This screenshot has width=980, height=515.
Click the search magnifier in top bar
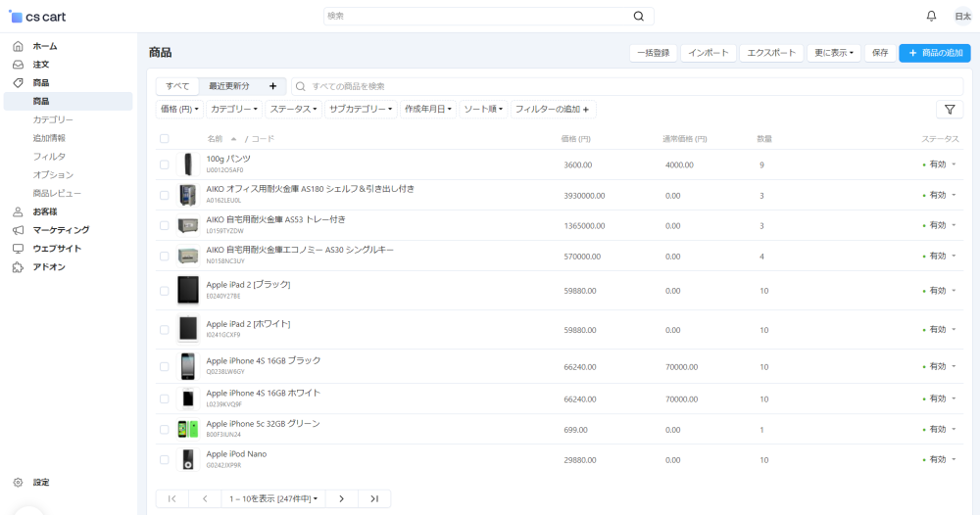pyautogui.click(x=639, y=17)
